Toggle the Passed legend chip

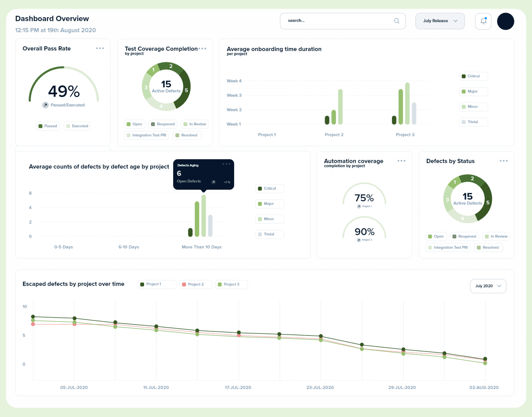coord(47,126)
